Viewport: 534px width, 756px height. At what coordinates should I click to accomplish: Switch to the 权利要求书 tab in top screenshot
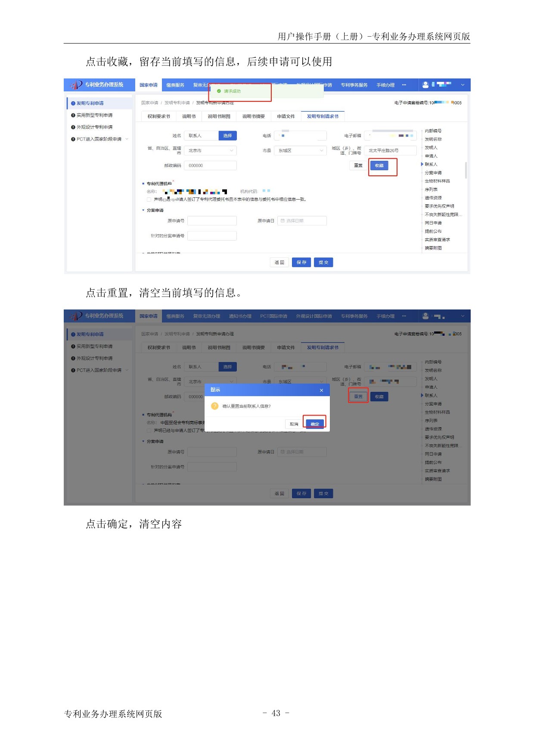click(158, 116)
